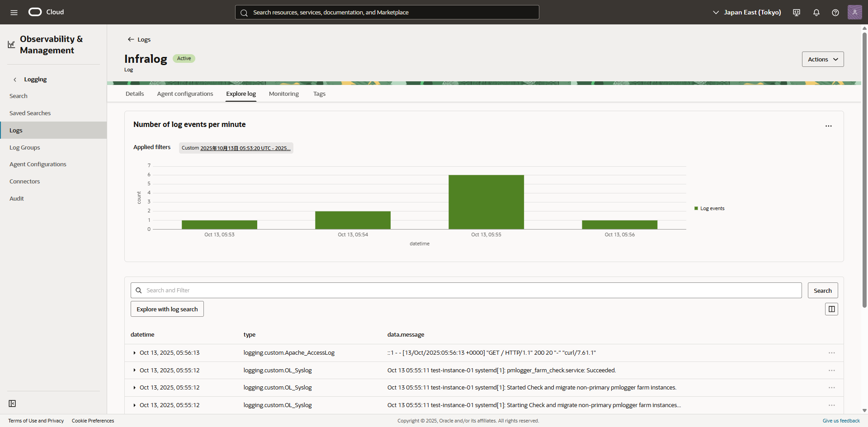Image resolution: width=868 pixels, height=427 pixels.
Task: Click Explore with log search button
Action: pyautogui.click(x=167, y=309)
